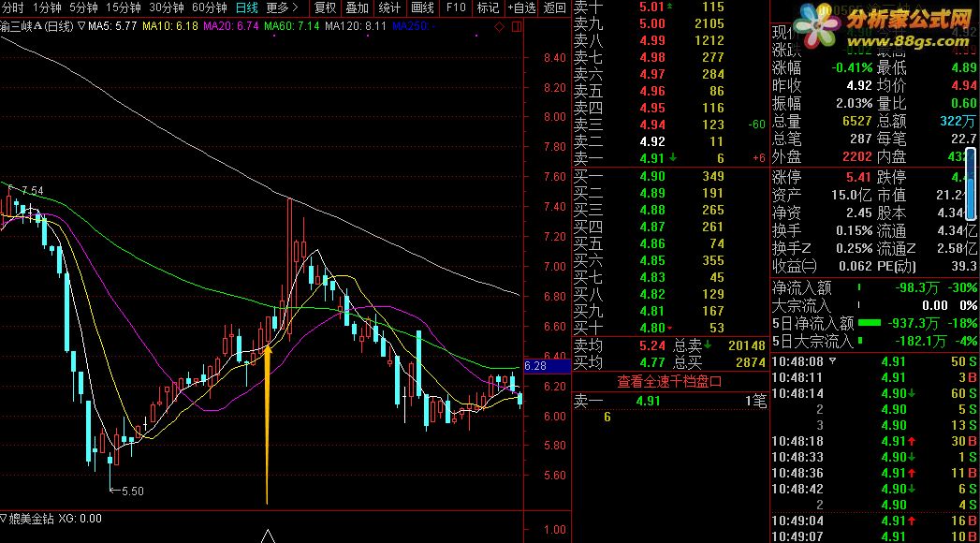Click the blue MA250 label
The width and height of the screenshot is (980, 543).
[413, 26]
